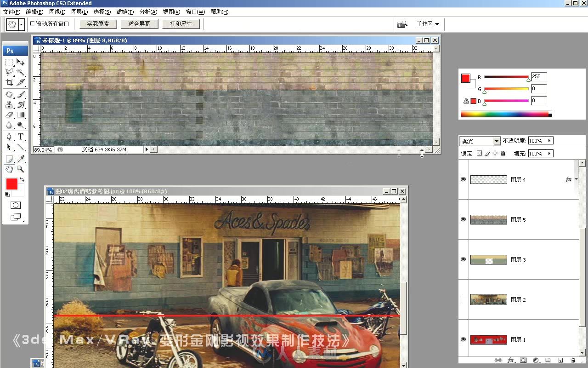The height and width of the screenshot is (368, 588).
Task: Select the Type tool
Action: coord(21,137)
